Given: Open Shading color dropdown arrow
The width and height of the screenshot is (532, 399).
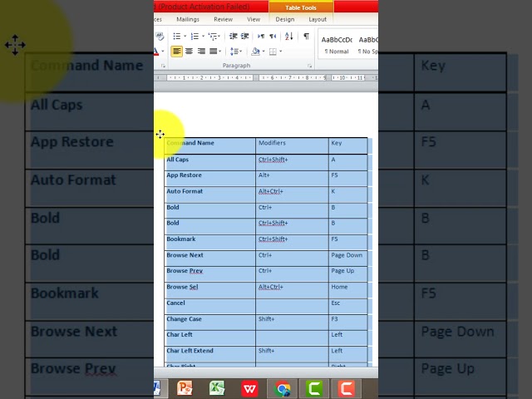Looking at the screenshot, I should click(264, 52).
